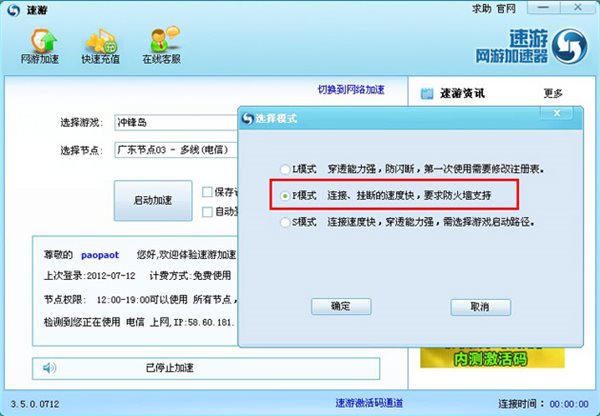Image resolution: width=600 pixels, height=416 pixels.
Task: Select the L模式 radio option
Action: tap(285, 169)
